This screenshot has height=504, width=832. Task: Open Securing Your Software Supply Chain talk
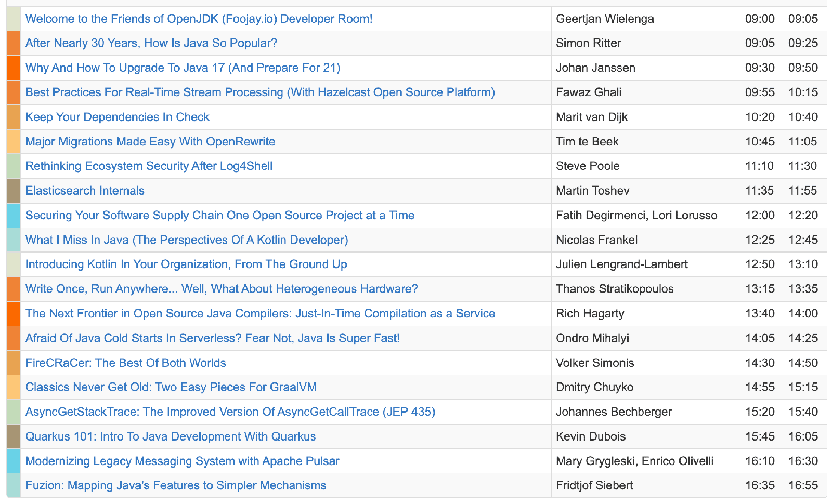pos(219,215)
